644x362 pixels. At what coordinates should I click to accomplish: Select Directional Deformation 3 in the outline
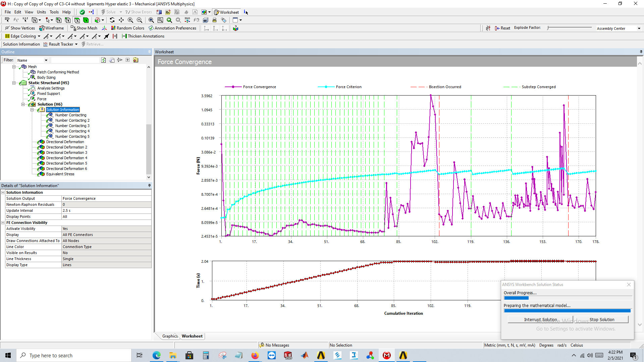click(x=67, y=153)
